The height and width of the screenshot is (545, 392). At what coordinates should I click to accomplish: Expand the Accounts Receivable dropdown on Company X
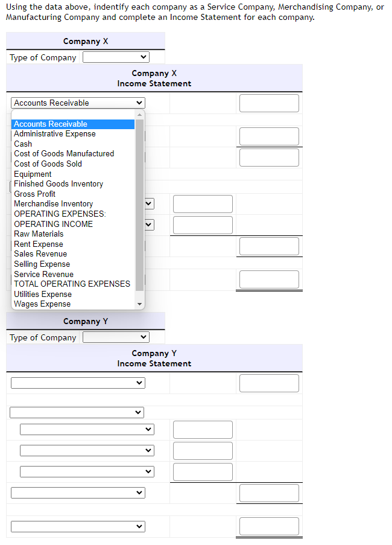77,103
